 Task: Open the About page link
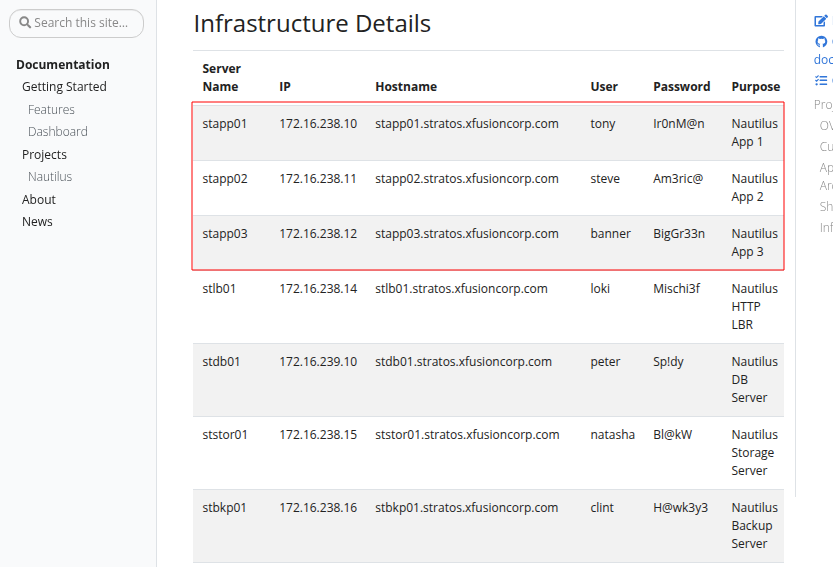[x=39, y=200]
